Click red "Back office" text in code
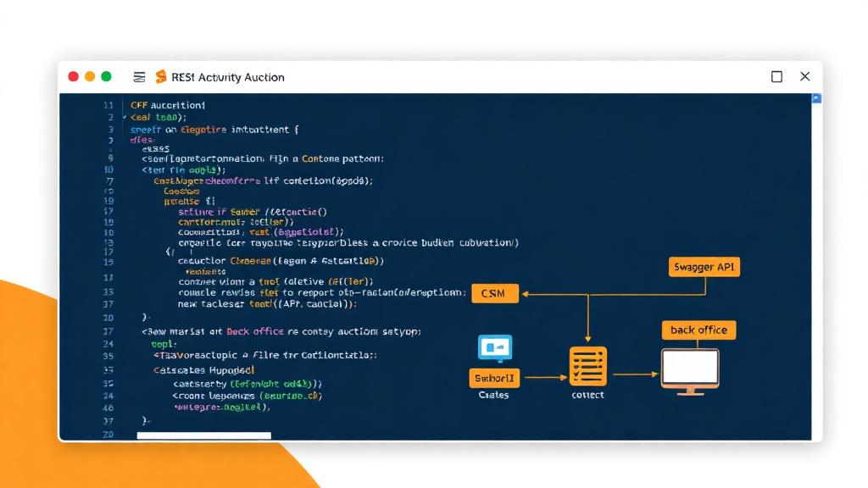 (255, 331)
